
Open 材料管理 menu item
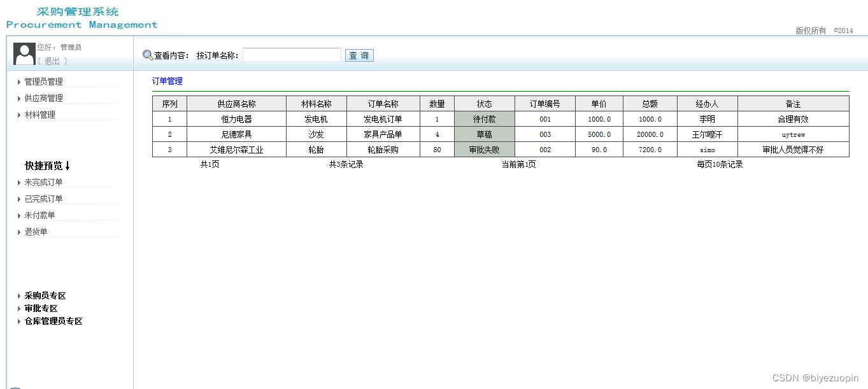(x=40, y=115)
